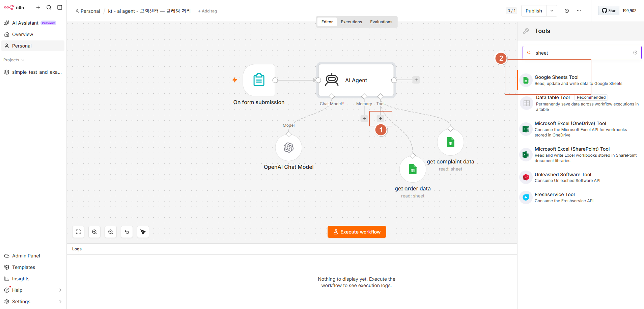Screen dimensions: 644x309
Task: Open the workflow history icon
Action: pos(567,11)
